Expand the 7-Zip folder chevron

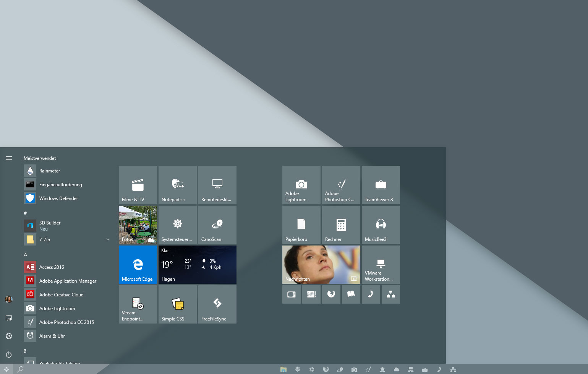coord(108,239)
